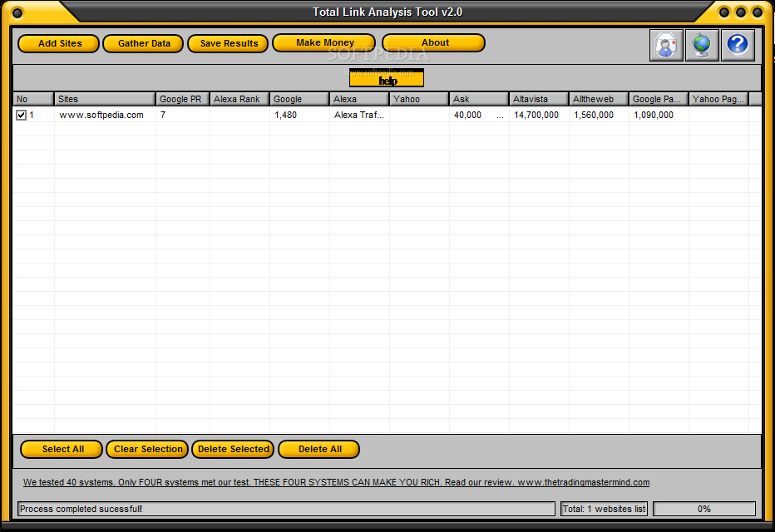Screen dimensions: 775x532
Task: Click the Ask value 40,000
Action: (x=467, y=115)
